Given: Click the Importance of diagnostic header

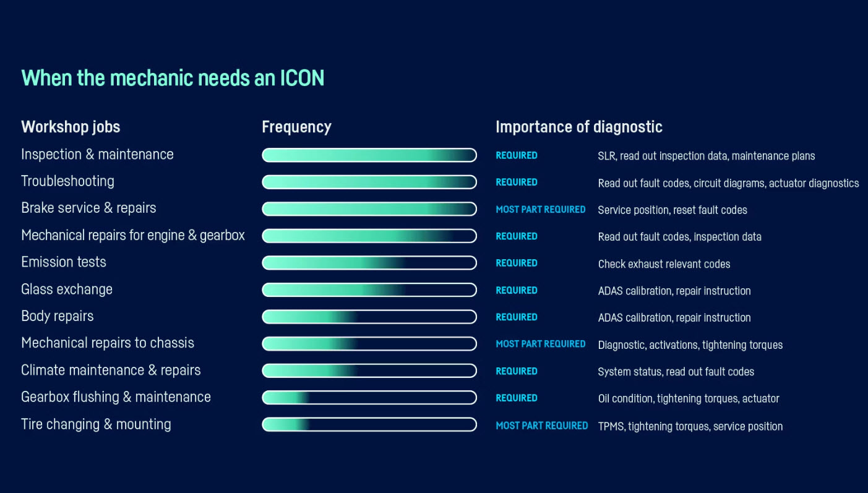Looking at the screenshot, I should click(x=579, y=127).
